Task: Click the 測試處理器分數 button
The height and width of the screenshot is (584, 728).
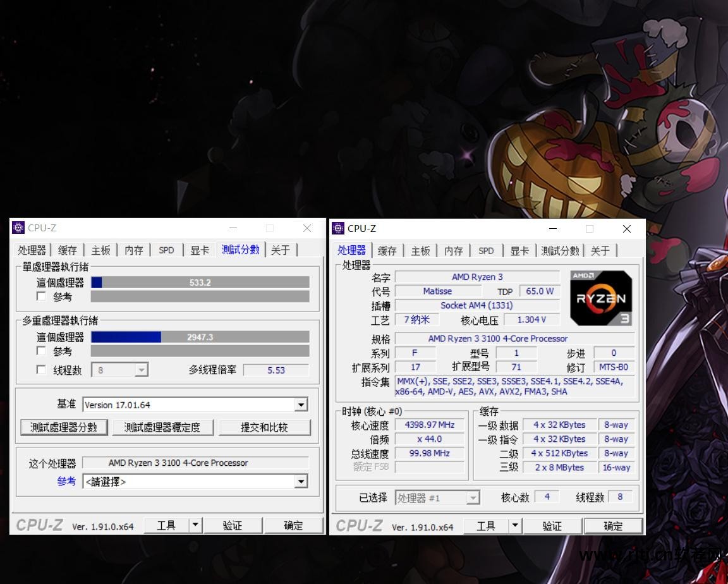Action: point(64,427)
